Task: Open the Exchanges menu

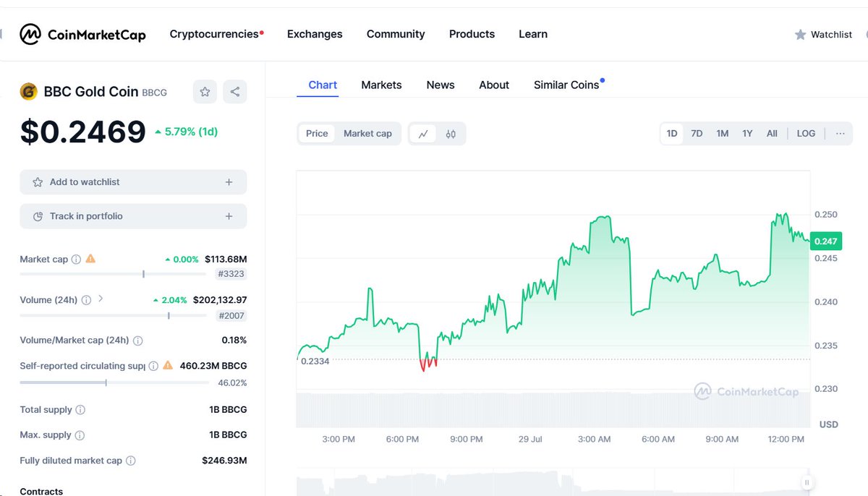Action: point(315,34)
